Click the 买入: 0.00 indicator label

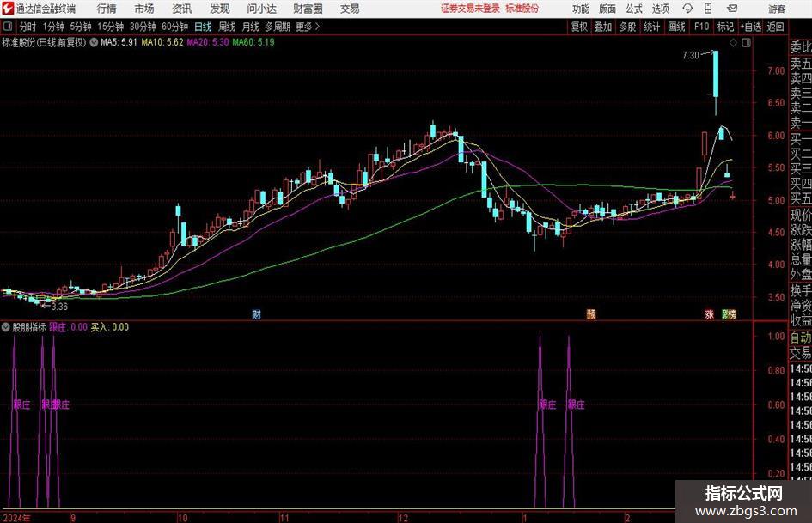pos(110,327)
